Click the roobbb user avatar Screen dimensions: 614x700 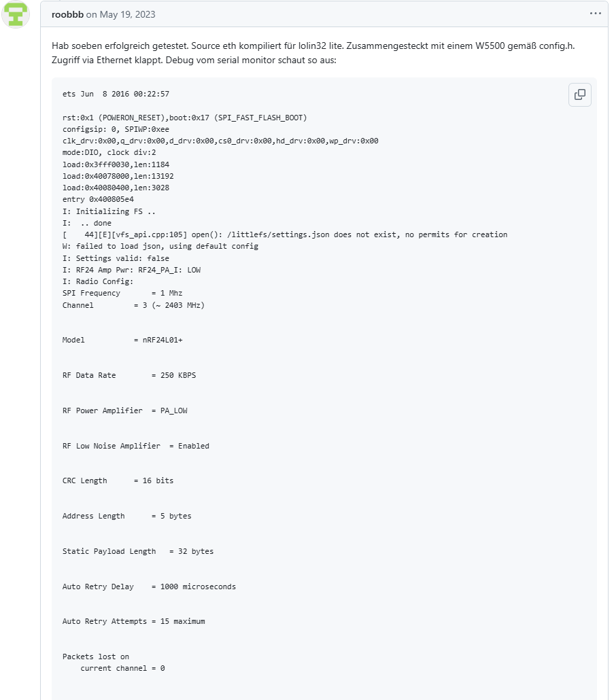pyautogui.click(x=15, y=14)
